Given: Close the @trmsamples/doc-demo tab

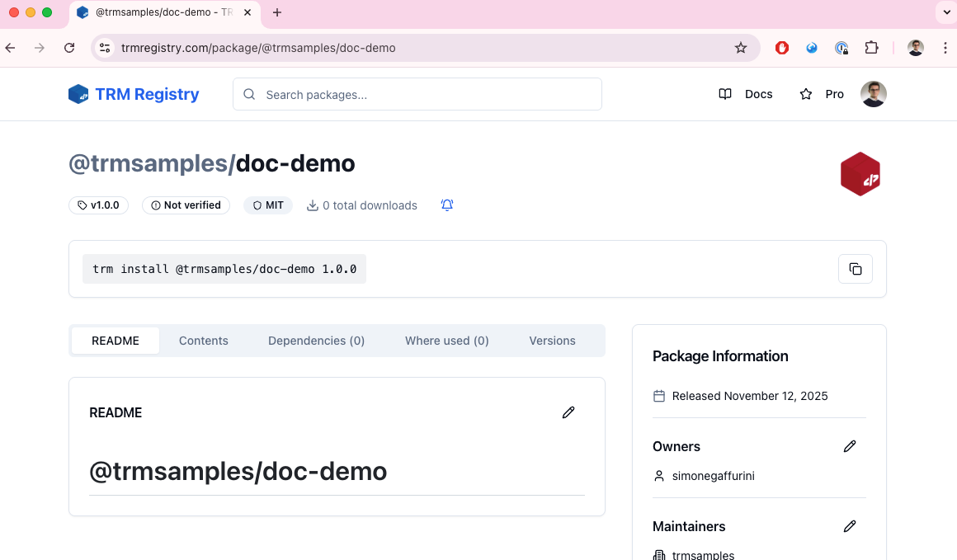Looking at the screenshot, I should coord(247,12).
